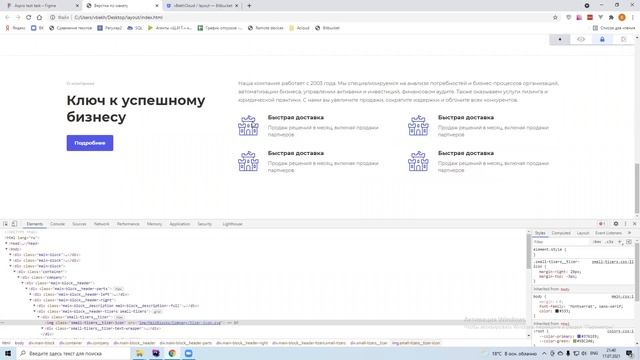The height and width of the screenshot is (360, 640).
Task: Expand the main-block__description node
Action: coord(35,306)
